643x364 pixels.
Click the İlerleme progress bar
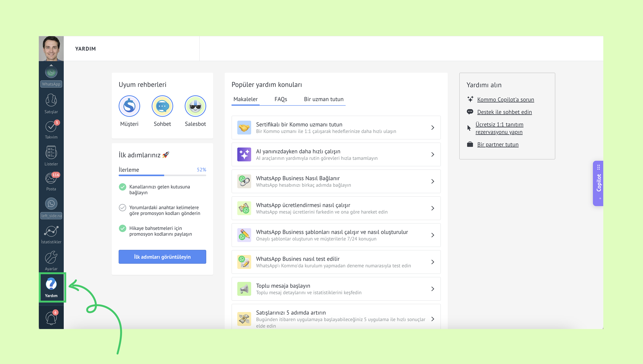click(x=162, y=175)
